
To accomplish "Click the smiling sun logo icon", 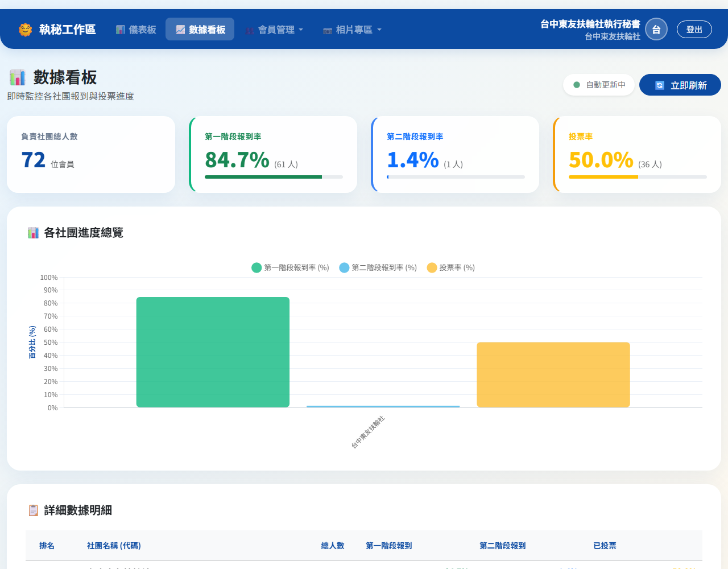I will [25, 30].
